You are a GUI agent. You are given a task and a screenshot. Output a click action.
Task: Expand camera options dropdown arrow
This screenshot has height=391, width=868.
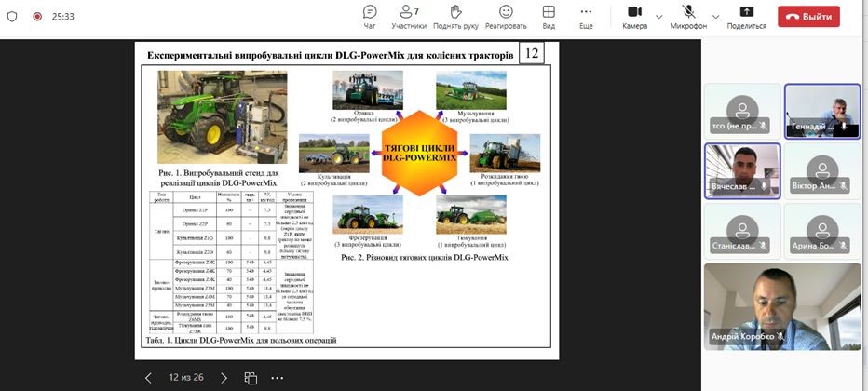(659, 16)
